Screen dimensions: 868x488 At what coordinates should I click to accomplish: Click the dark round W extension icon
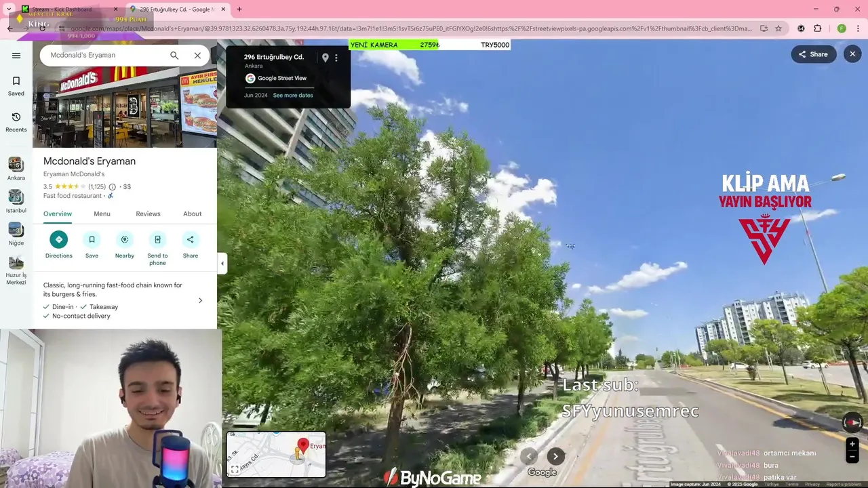[801, 28]
